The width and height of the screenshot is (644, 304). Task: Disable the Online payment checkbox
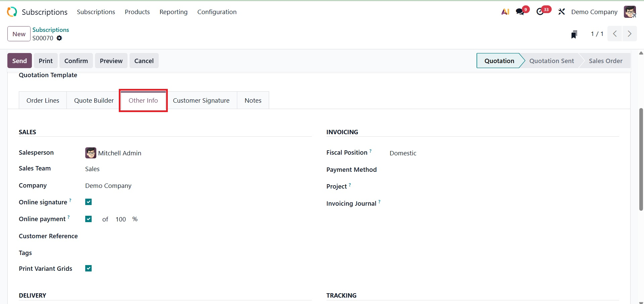pos(89,219)
